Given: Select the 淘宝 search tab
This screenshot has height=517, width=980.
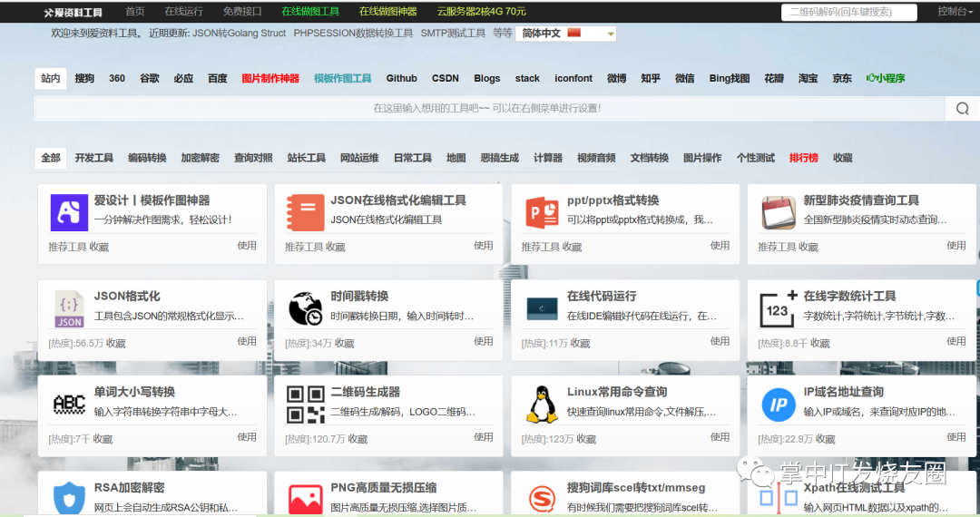Looking at the screenshot, I should pyautogui.click(x=808, y=78).
